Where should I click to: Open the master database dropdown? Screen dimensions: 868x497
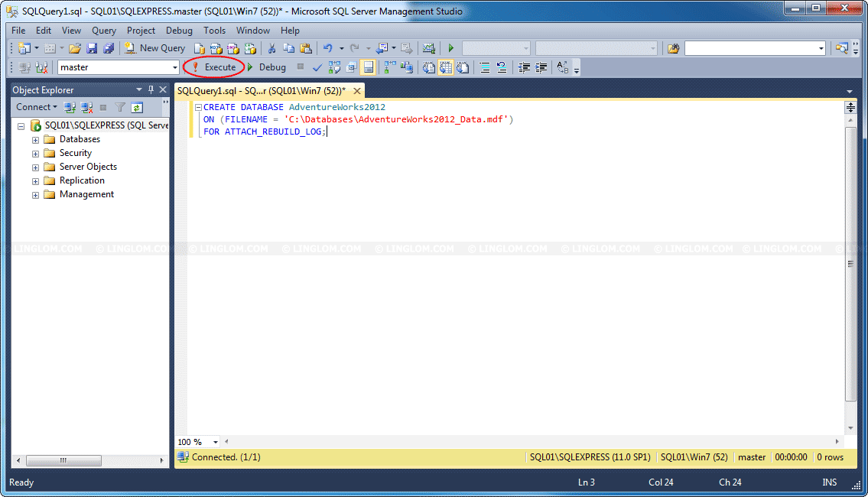click(x=175, y=67)
